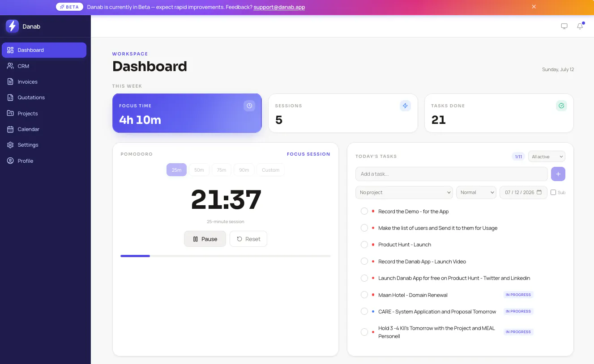Viewport: 594px width, 364px height.
Task: Select the Custom session duration
Action: [270, 170]
